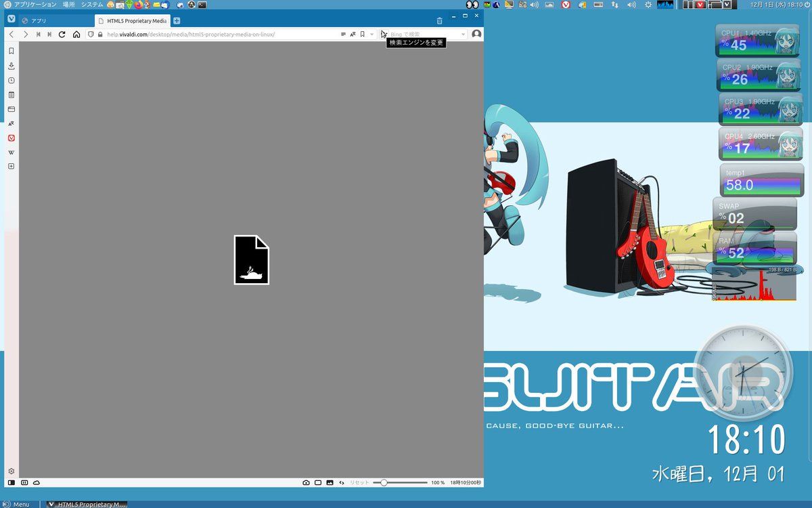Translate the page from the address bar
Image resolution: width=812 pixels, height=508 pixels.
[353, 34]
